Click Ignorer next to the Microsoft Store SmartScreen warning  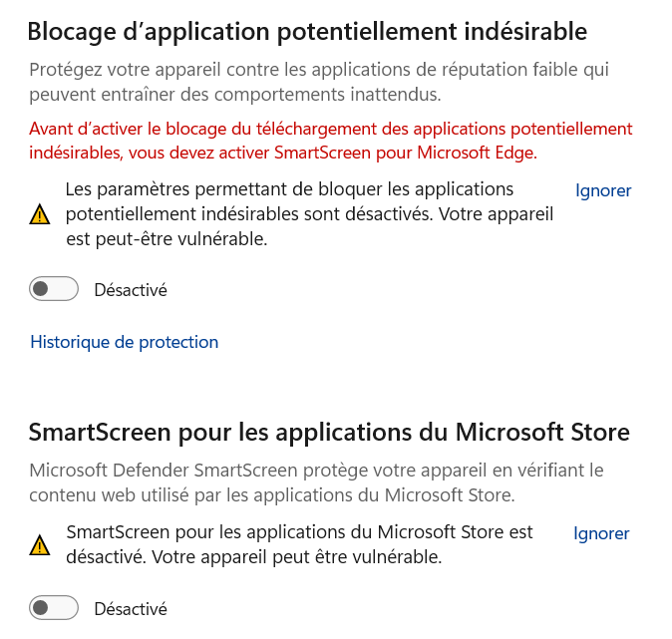601,533
